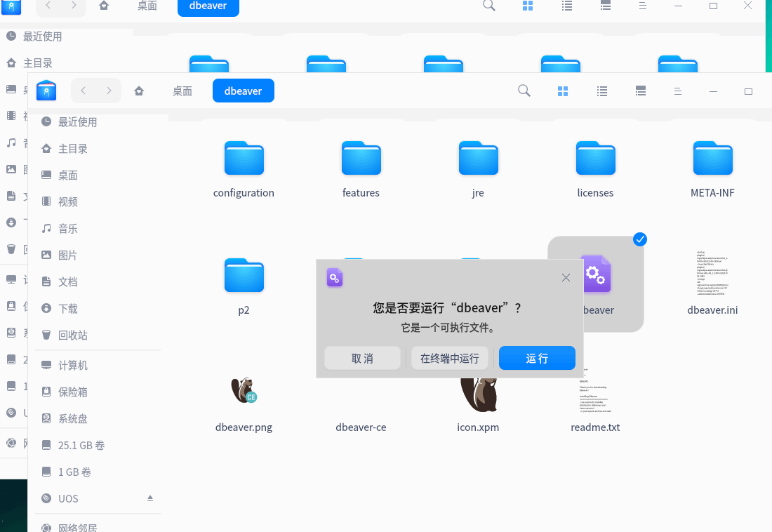Click 桌面 breadcrumb in front window
772x532 pixels.
(182, 91)
